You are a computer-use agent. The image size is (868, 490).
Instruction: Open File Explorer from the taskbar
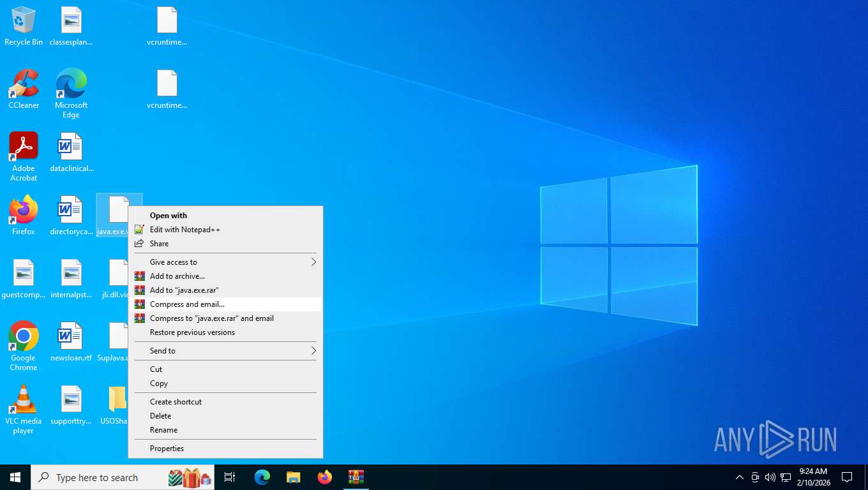(294, 477)
